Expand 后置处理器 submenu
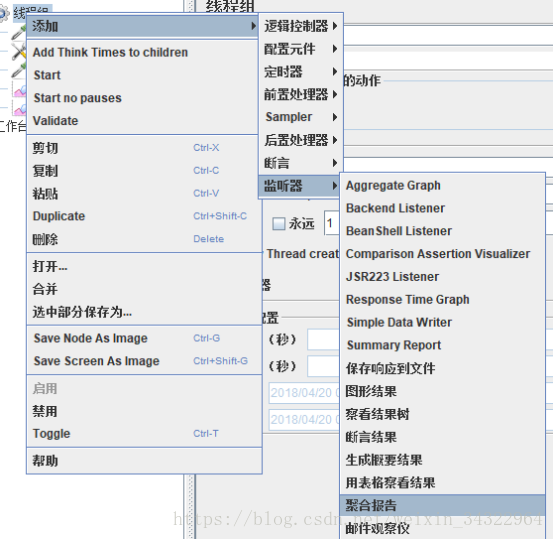This screenshot has height=539, width=554. point(301,140)
